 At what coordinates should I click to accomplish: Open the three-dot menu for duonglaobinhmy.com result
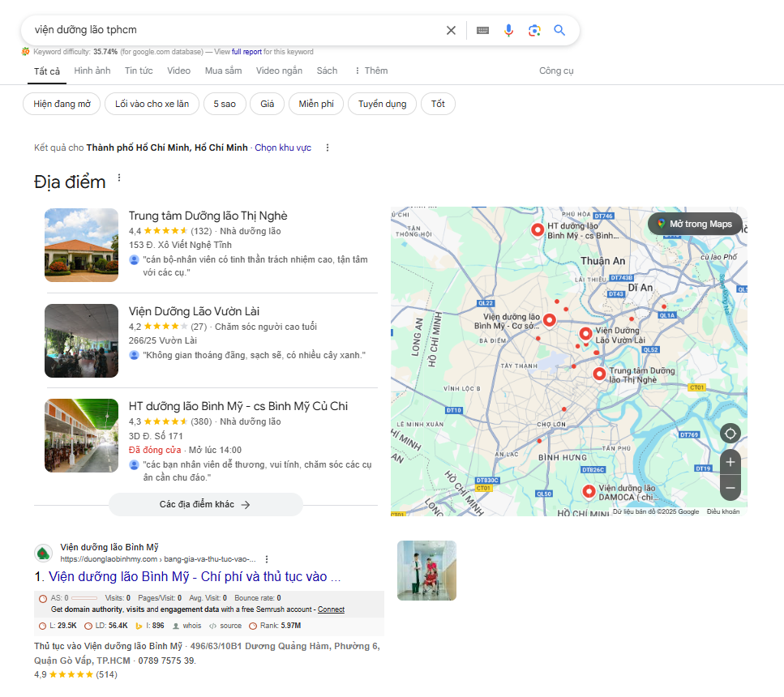[x=267, y=559]
